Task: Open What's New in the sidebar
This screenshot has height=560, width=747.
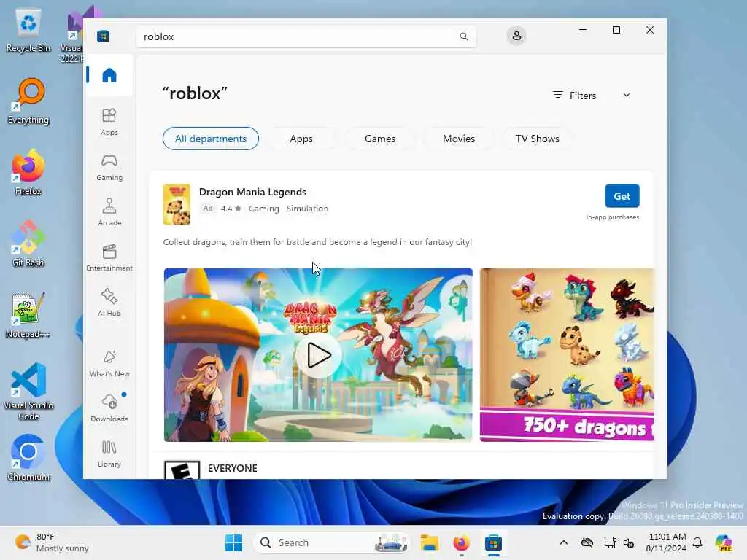Action: click(x=109, y=364)
